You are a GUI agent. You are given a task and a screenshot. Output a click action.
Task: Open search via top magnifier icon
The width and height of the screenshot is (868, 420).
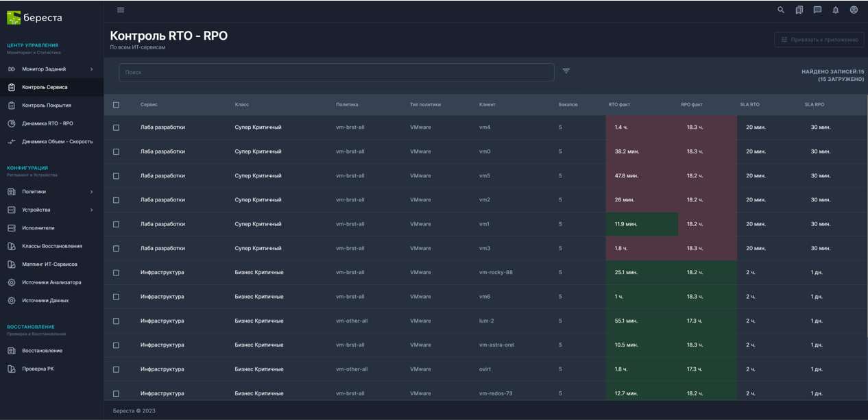[781, 10]
